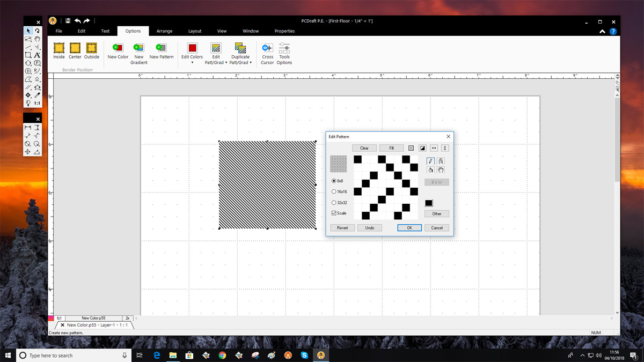Select the Eyedropper tool in the left toolbar
This screenshot has width=644, height=362.
tap(37, 95)
